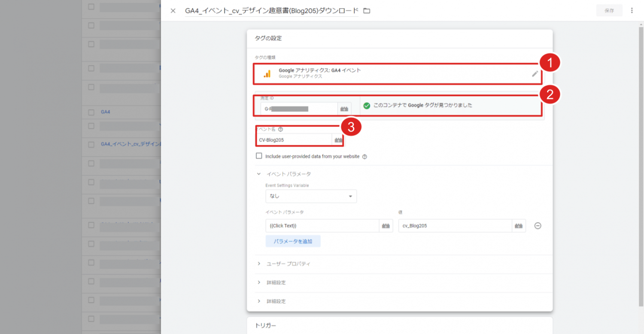644x334 pixels.
Task: Click the Event Settings Variable label
Action: (x=287, y=186)
